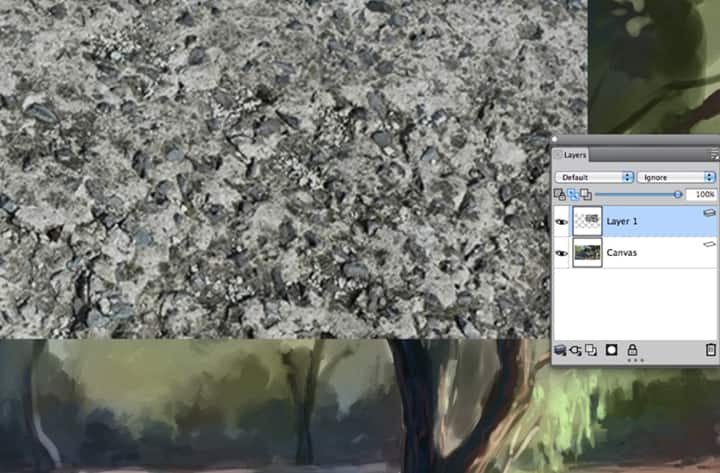Open the Dynamic Plug-ins button
Viewport: 720px width, 473px height.
[x=575, y=350]
